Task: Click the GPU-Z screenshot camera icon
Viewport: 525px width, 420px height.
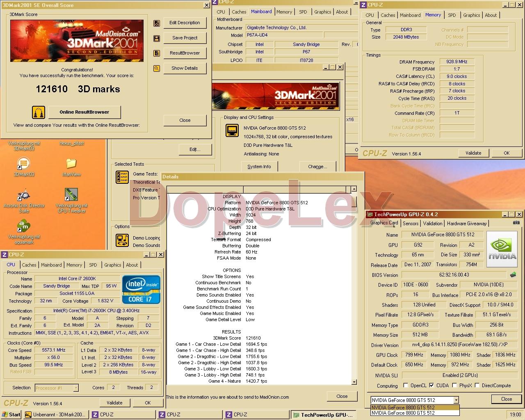Action: point(516,223)
